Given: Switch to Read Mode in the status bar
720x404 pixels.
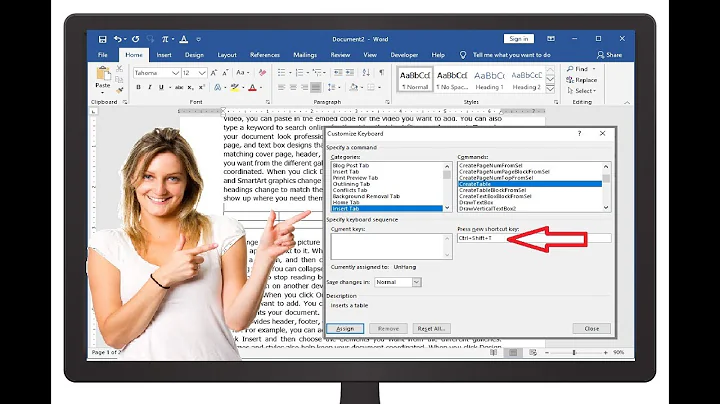Looking at the screenshot, I should pos(493,353).
